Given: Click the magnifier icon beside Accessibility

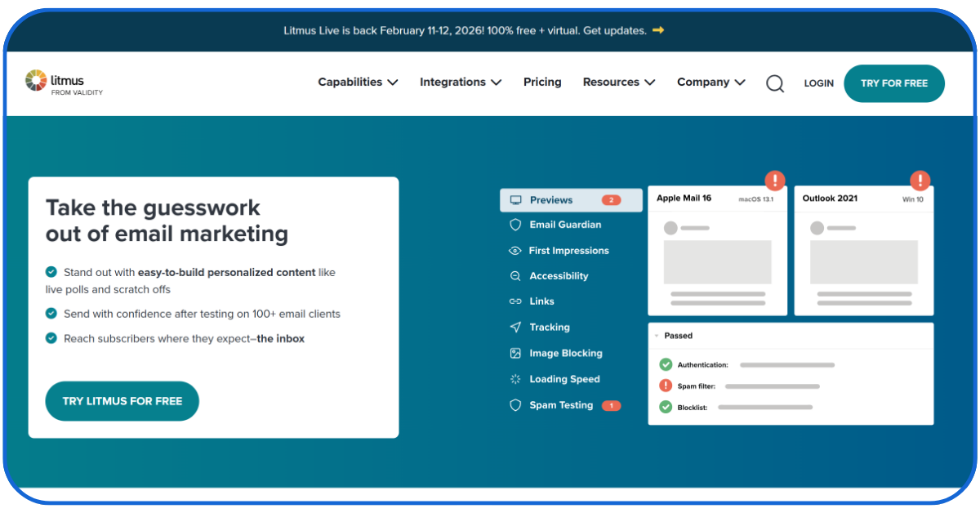Looking at the screenshot, I should click(515, 276).
